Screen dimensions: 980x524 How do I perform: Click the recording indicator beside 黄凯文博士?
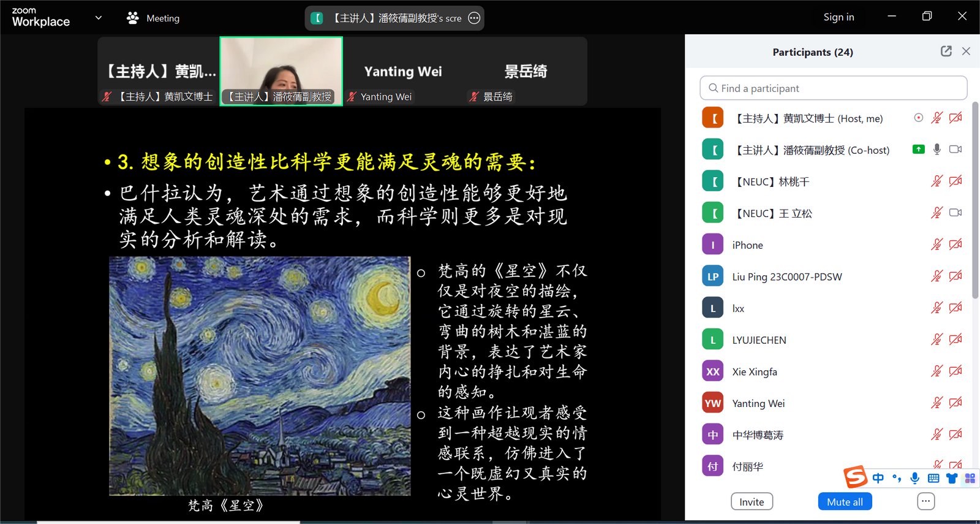[918, 118]
